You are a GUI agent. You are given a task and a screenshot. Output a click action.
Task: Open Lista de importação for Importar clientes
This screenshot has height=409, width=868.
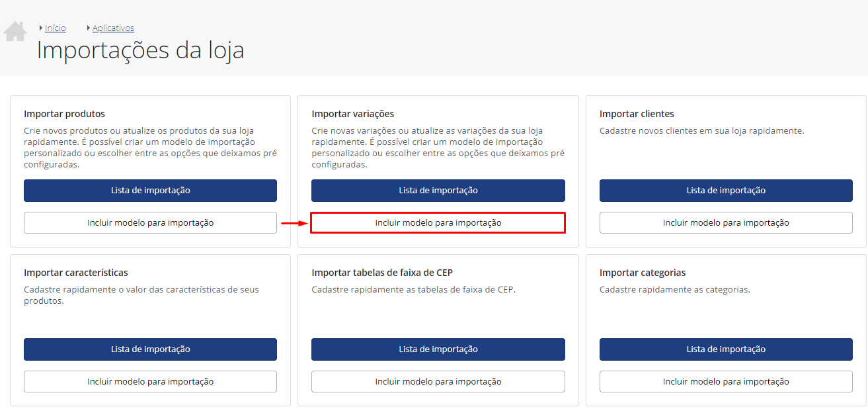726,191
